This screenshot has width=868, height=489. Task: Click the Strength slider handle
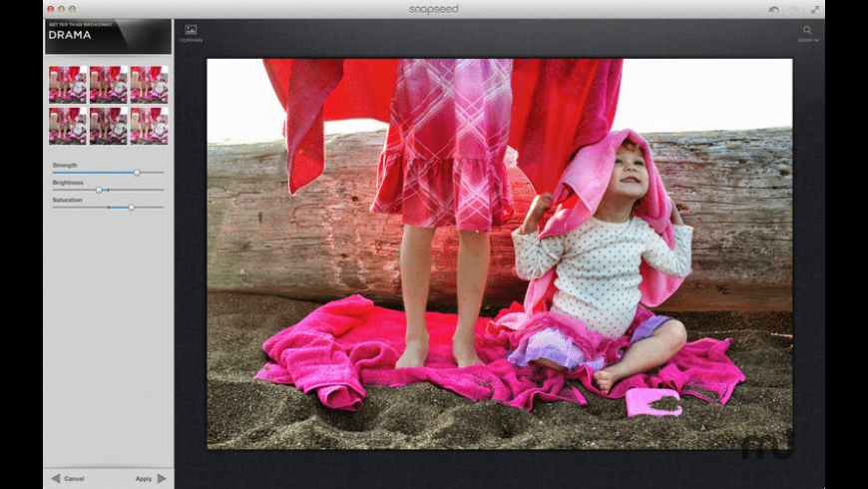pyautogui.click(x=137, y=173)
